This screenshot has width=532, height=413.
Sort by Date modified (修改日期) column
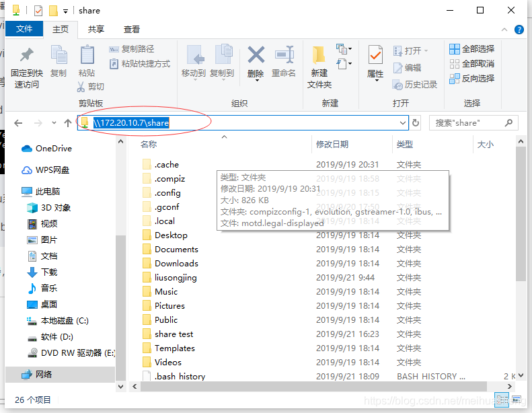[332, 145]
